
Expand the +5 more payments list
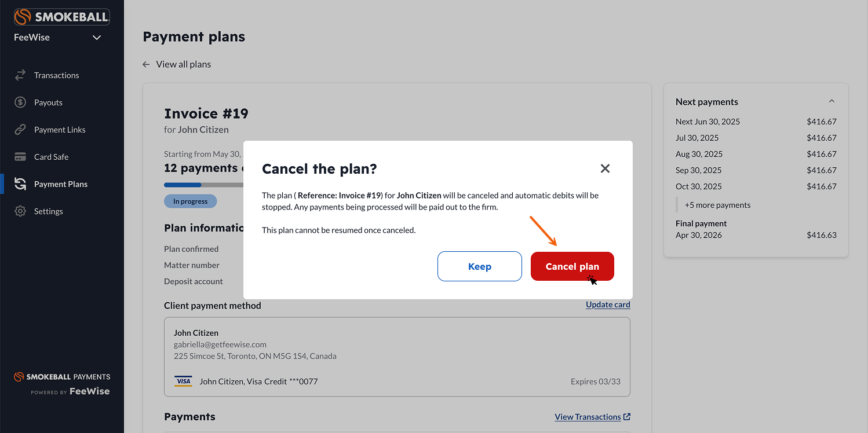(x=717, y=205)
